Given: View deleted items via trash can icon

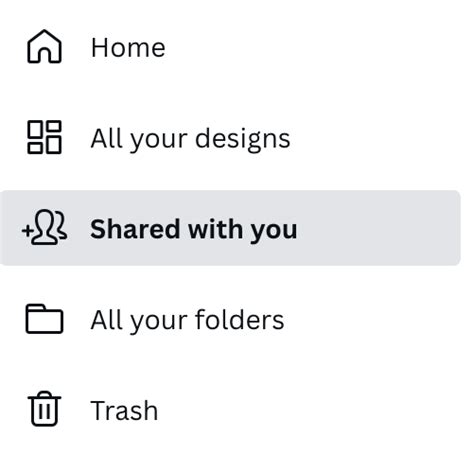Looking at the screenshot, I should (x=44, y=409).
